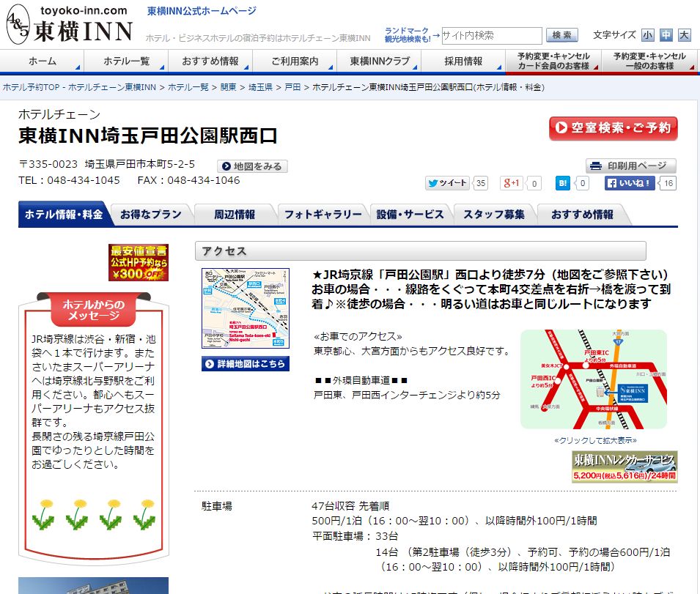Click the Facebook いいね！ button
This screenshot has width=700, height=594.
pyautogui.click(x=630, y=183)
